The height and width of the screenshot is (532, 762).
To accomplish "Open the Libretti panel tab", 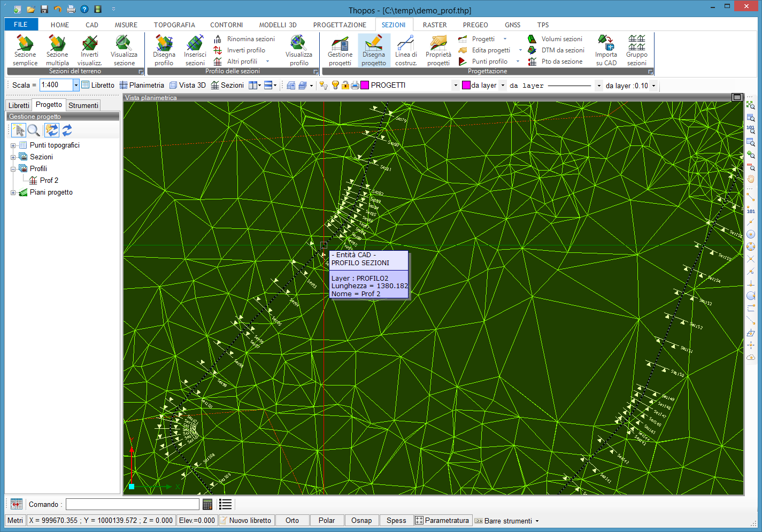I will (x=19, y=105).
